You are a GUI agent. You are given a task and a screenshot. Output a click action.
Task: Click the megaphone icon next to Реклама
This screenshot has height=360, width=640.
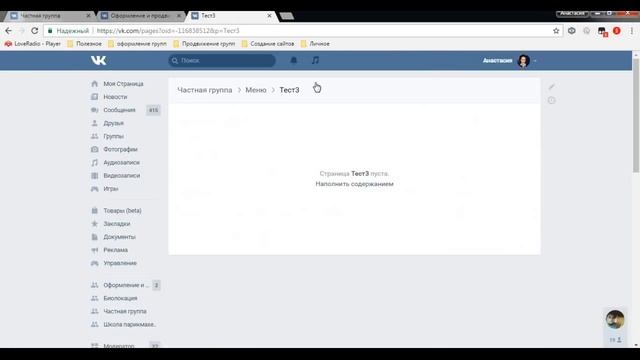tap(95, 250)
